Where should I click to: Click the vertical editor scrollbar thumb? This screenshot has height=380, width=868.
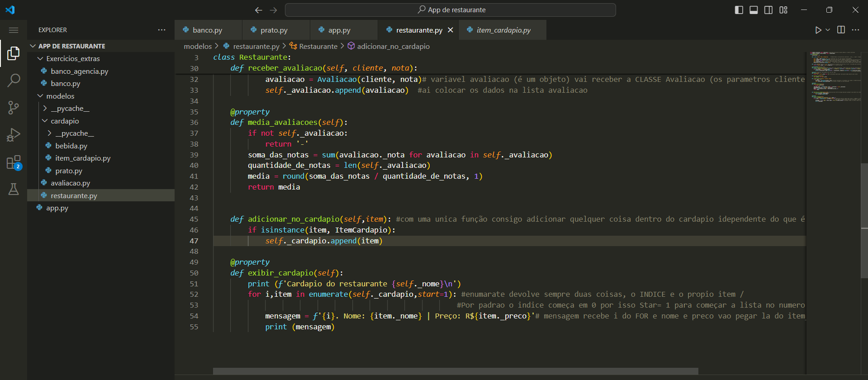(864, 220)
